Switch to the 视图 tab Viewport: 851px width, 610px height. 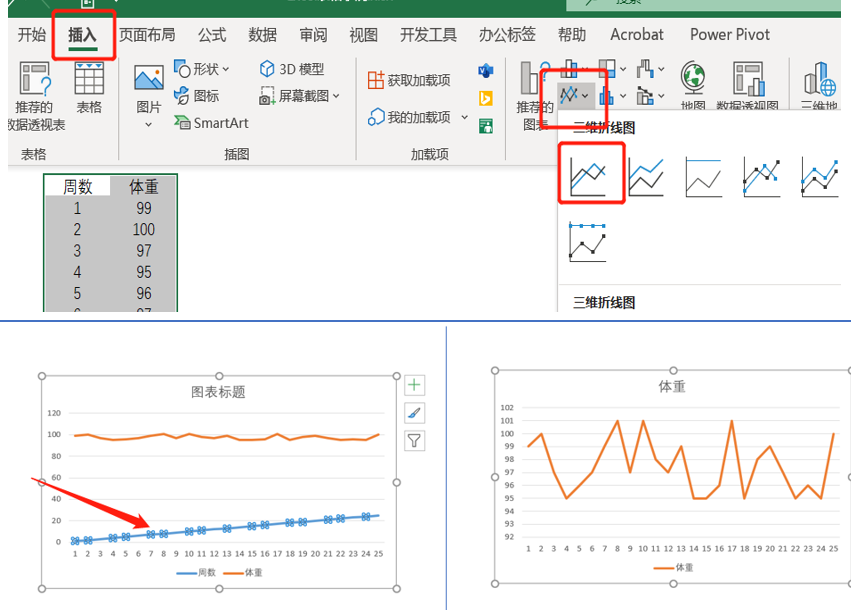point(364,35)
